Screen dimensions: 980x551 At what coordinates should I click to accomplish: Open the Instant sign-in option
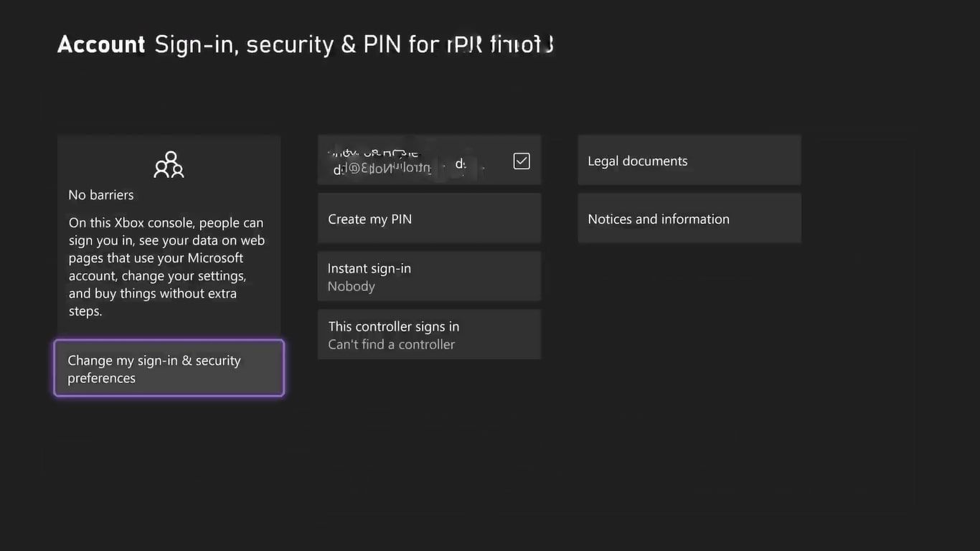[429, 277]
